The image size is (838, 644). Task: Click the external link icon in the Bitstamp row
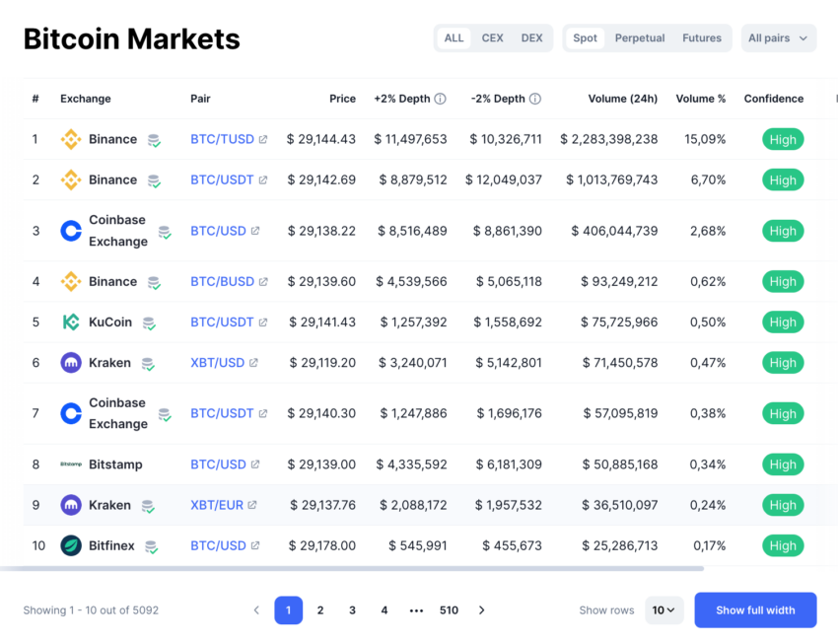255,465
